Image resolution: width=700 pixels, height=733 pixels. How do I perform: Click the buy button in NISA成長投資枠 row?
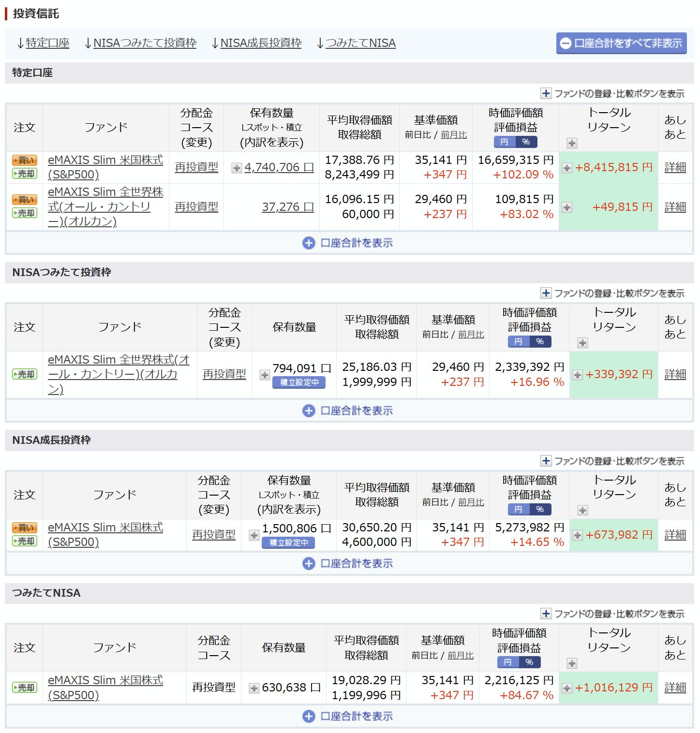(24, 528)
